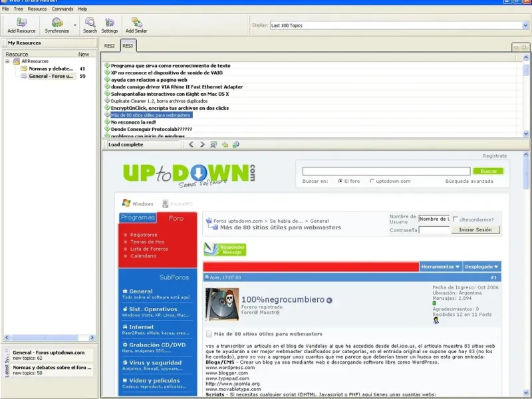Click the green Buscar button
This screenshot has width=532, height=399.
(489, 172)
